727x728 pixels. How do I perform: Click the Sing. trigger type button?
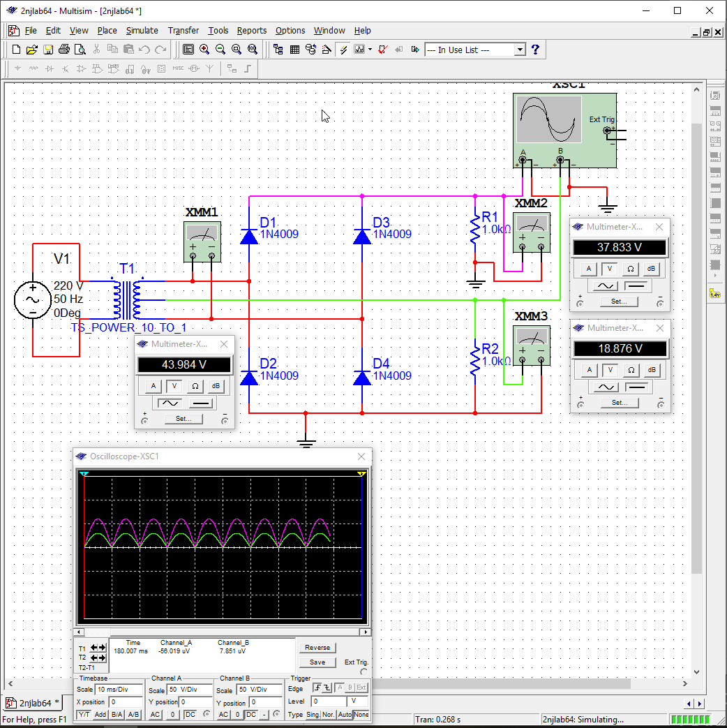tap(313, 715)
